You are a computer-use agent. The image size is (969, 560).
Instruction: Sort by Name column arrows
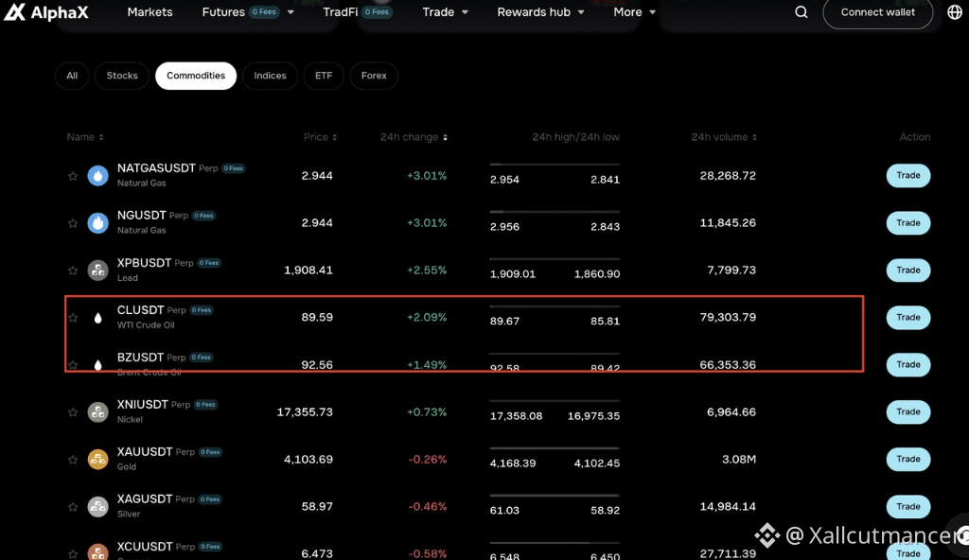pos(101,137)
